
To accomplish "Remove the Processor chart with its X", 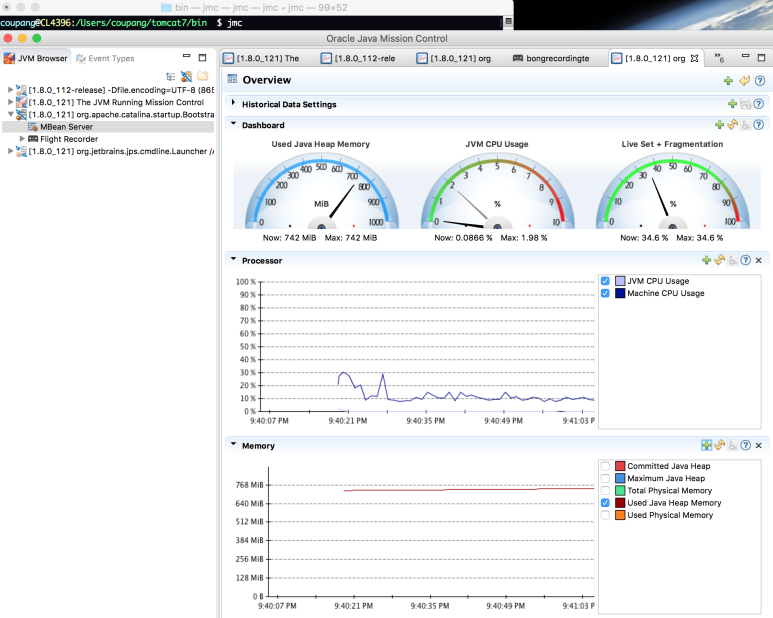I will point(759,260).
